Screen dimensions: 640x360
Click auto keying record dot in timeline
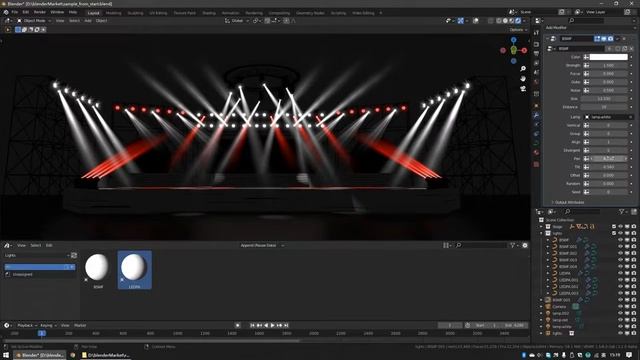[238, 325]
